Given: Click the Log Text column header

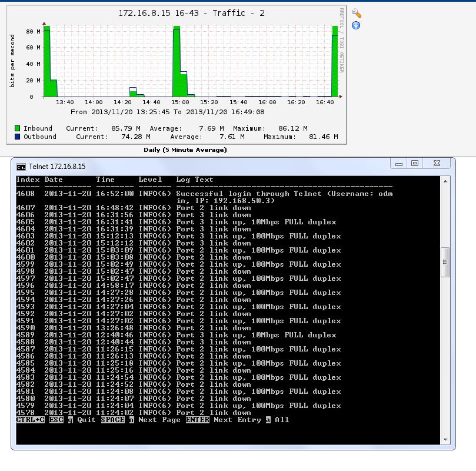Looking at the screenshot, I should pyautogui.click(x=195, y=180).
